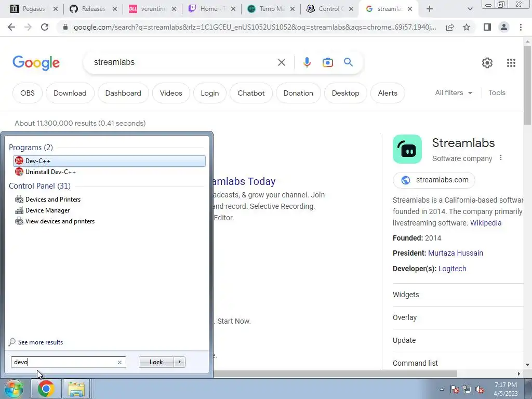Select the Chatbot filter chip
This screenshot has height=399, width=532.
click(x=251, y=93)
